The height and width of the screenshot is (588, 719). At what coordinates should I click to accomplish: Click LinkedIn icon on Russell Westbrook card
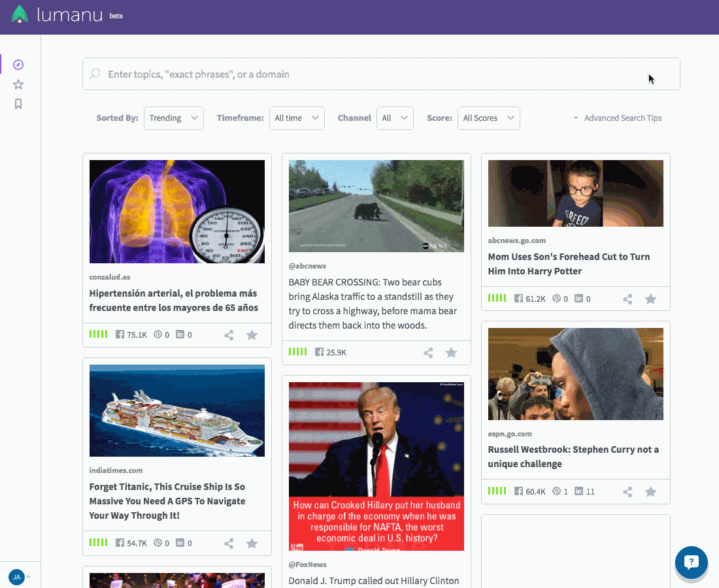coord(579,491)
